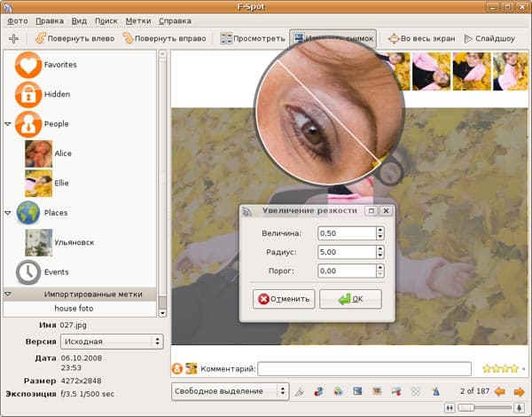Select the Places globe tag
The width and height of the screenshot is (532, 417).
28,213
